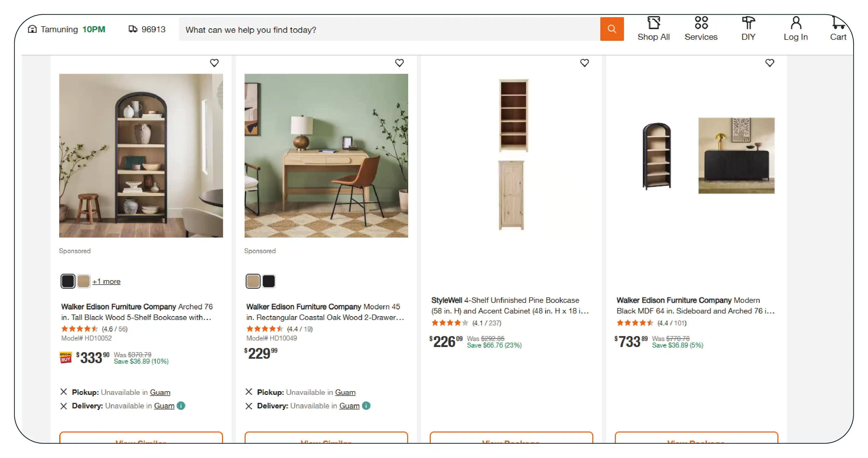Image resolution: width=868 pixels, height=458 pixels.
Task: Click the delivery info icon on the bookcase
Action: click(181, 406)
